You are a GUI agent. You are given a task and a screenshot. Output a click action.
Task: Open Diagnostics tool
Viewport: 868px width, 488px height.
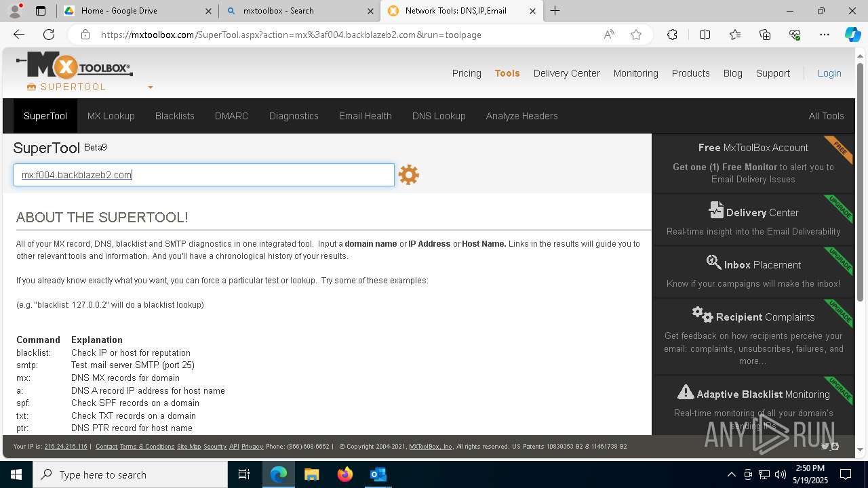tap(294, 116)
